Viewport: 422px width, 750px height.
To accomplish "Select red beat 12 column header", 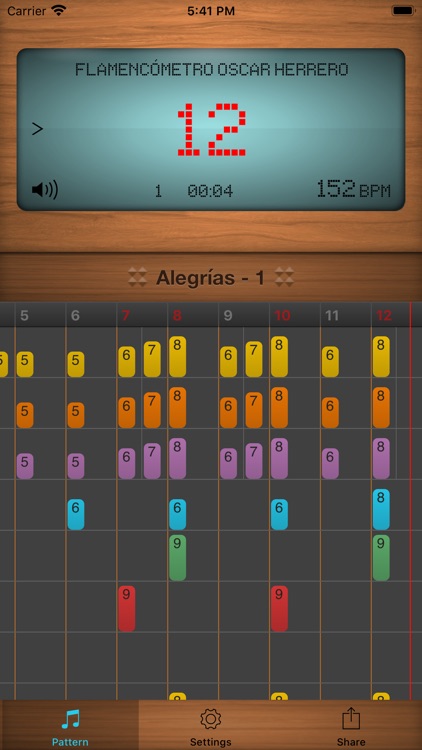I will 384,315.
